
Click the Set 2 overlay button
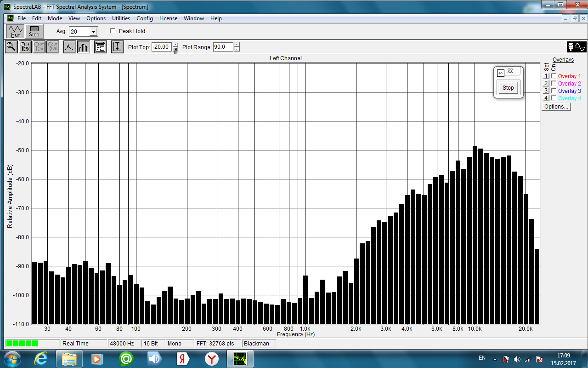click(546, 84)
